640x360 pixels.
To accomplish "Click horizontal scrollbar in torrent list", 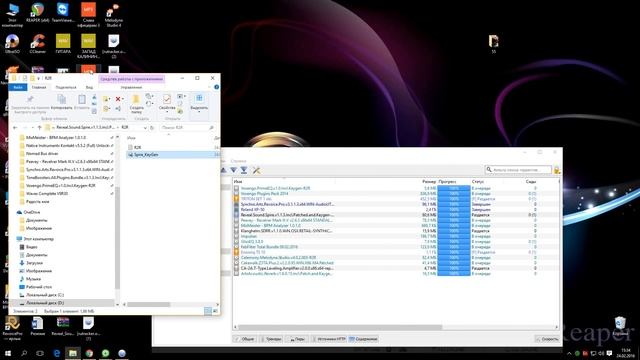I will coord(341,327).
